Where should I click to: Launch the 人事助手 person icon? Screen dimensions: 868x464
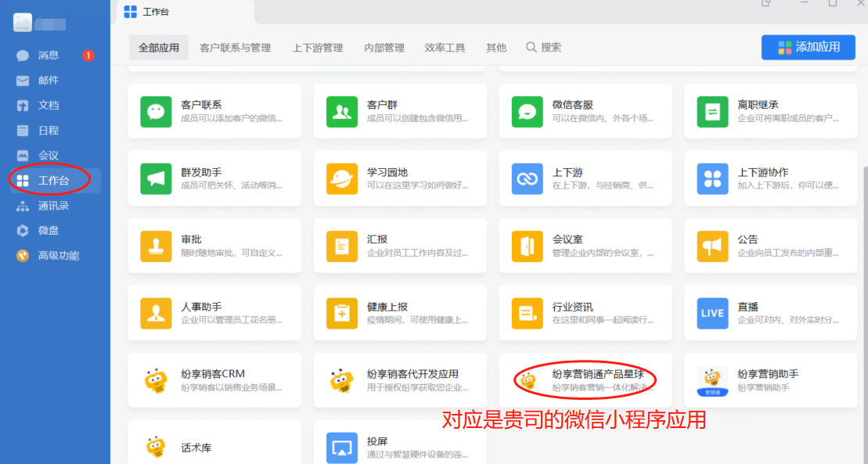[156, 314]
